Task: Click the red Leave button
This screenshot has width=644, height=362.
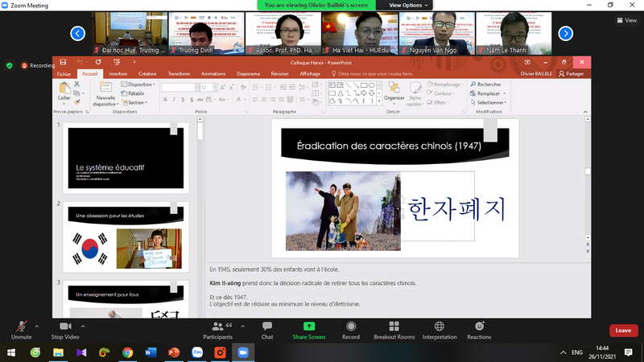Action: [622, 331]
